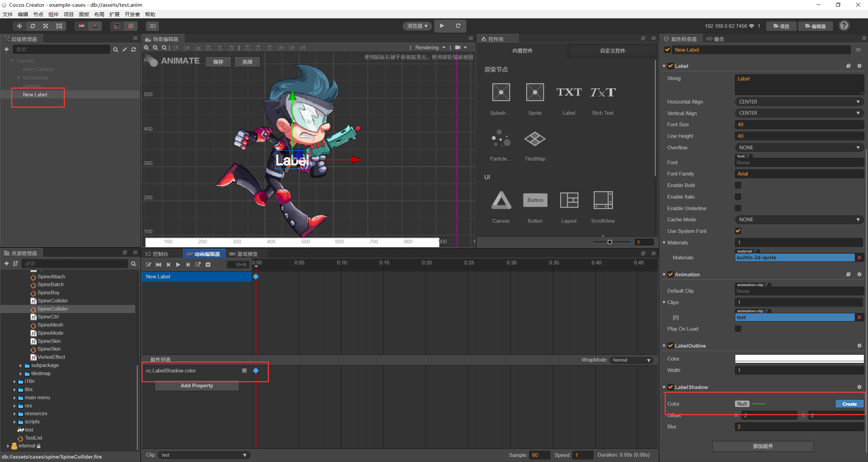868x462 pixels.
Task: Click the Rich Text control icon
Action: click(x=603, y=92)
